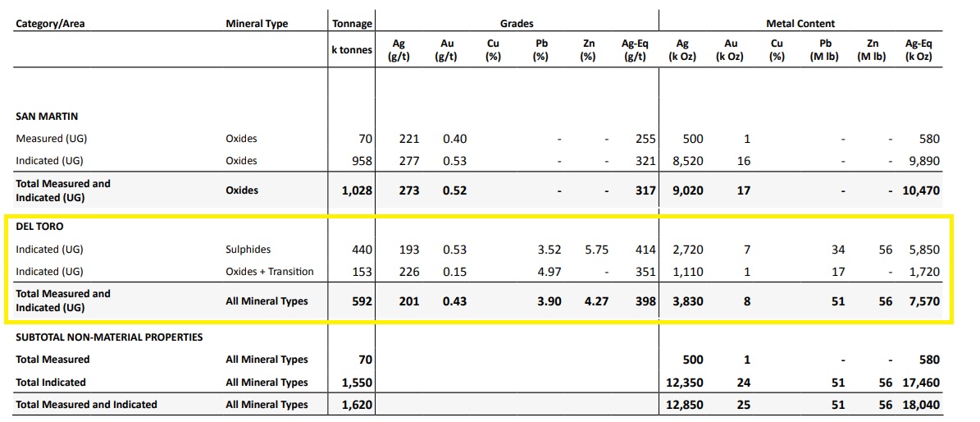Screen dimensions: 980x422
Task: Click the "SUBTOTAL NON-MATERIAL PROPERTIES" heading
Action: [109, 337]
